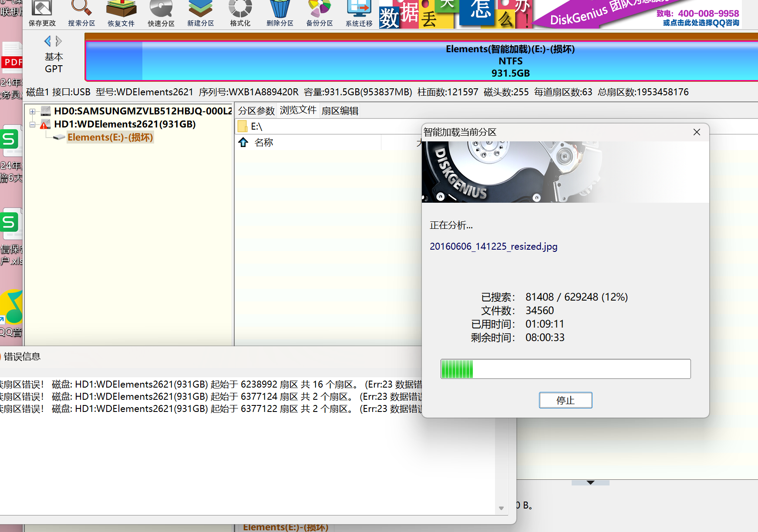Image resolution: width=758 pixels, height=532 pixels.
Task: Click the Stop (停止) button
Action: pyautogui.click(x=566, y=400)
